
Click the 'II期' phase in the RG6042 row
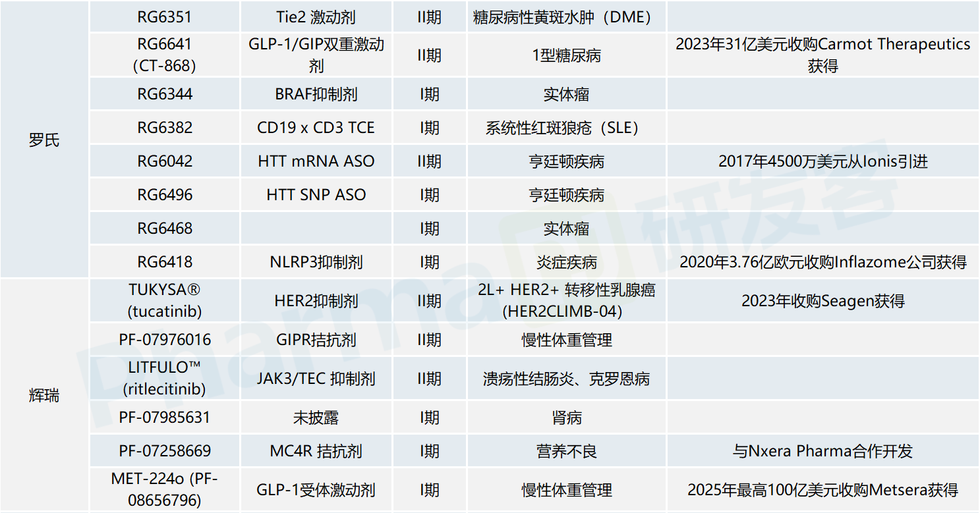[x=430, y=161]
